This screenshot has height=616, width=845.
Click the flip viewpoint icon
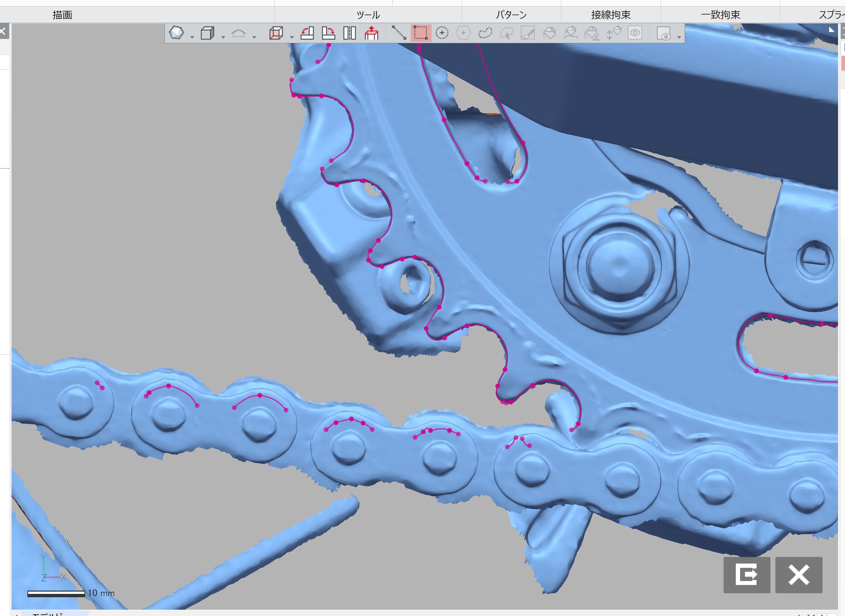[349, 33]
